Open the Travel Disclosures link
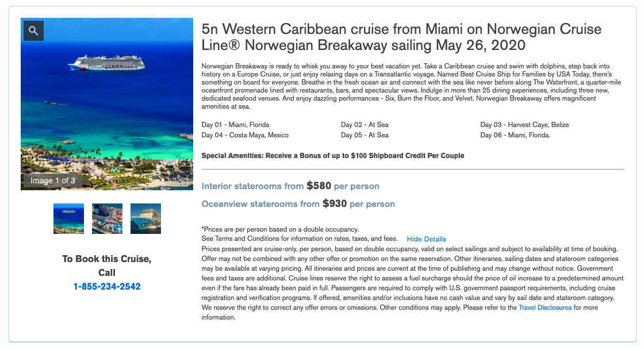 (x=545, y=307)
